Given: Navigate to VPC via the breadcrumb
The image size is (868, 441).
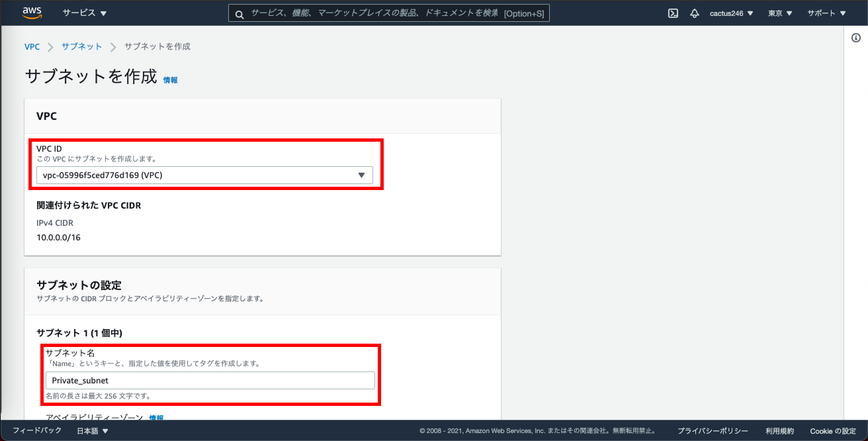Looking at the screenshot, I should 32,46.
